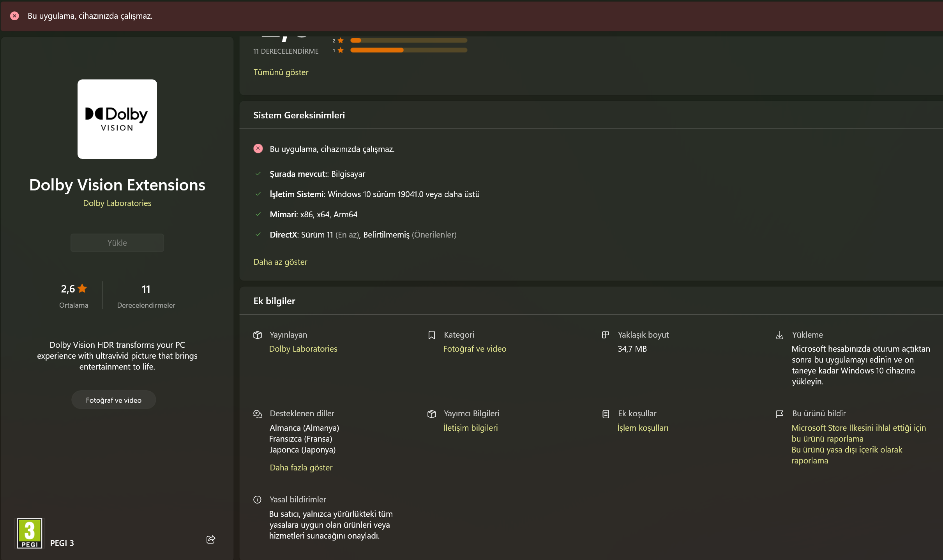Click the publisher box icon beside Yayınlayan
This screenshot has width=943, height=560.
coord(258,335)
